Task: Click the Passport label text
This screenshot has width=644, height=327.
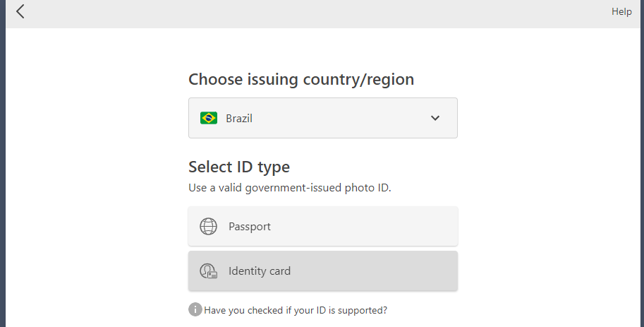Action: tap(250, 227)
